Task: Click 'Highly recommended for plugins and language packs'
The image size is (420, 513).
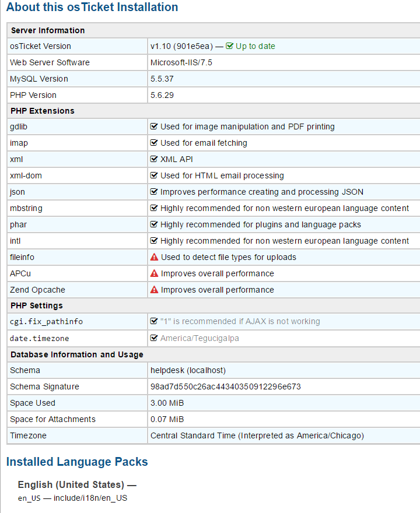Action: click(261, 225)
